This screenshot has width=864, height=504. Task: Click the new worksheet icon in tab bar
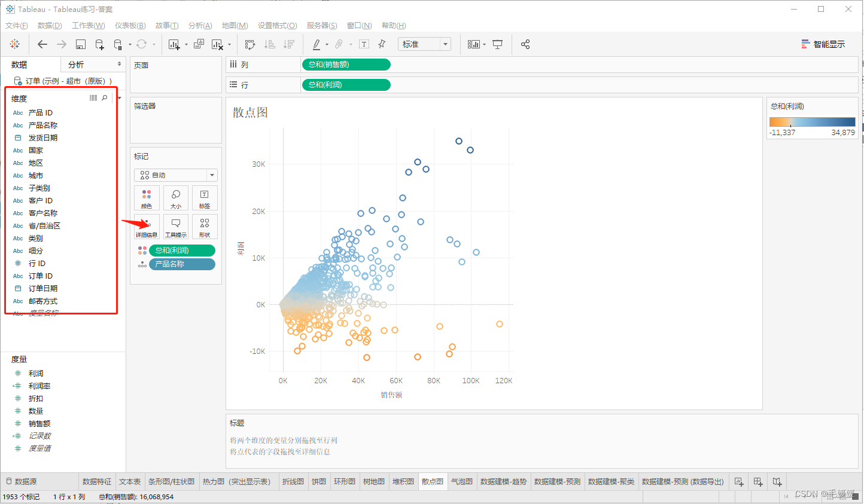coord(739,481)
